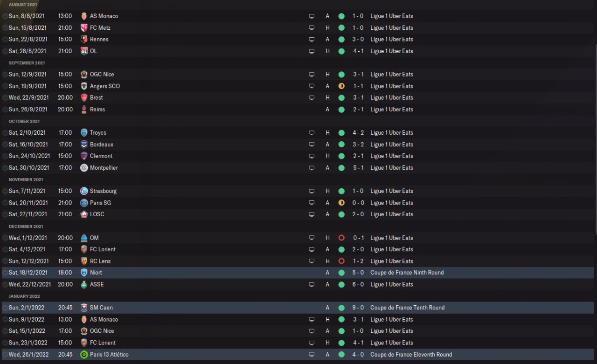Click the red loss indicator in the OM row

point(341,238)
